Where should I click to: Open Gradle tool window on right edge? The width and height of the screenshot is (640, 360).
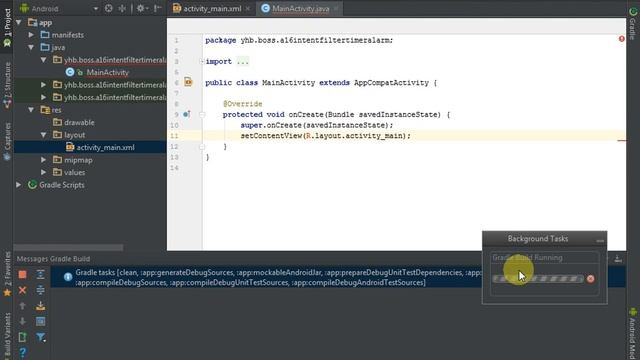tap(633, 24)
